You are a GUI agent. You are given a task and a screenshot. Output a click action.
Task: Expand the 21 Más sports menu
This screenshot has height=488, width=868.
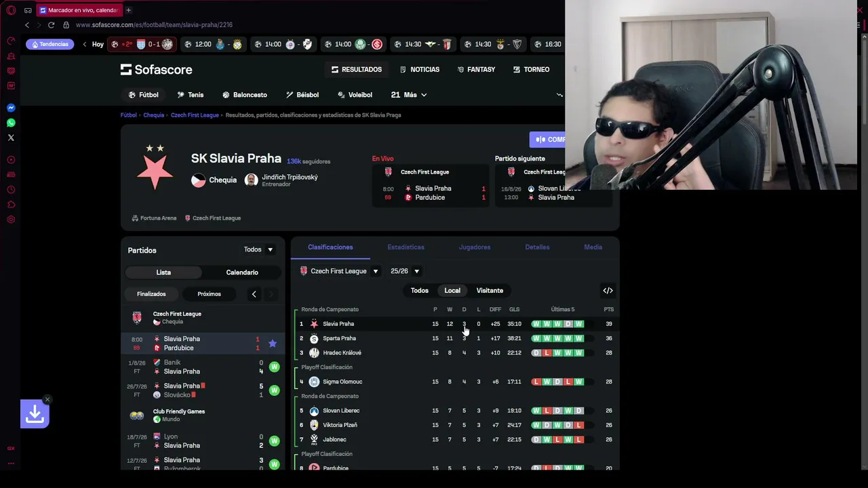click(x=409, y=95)
